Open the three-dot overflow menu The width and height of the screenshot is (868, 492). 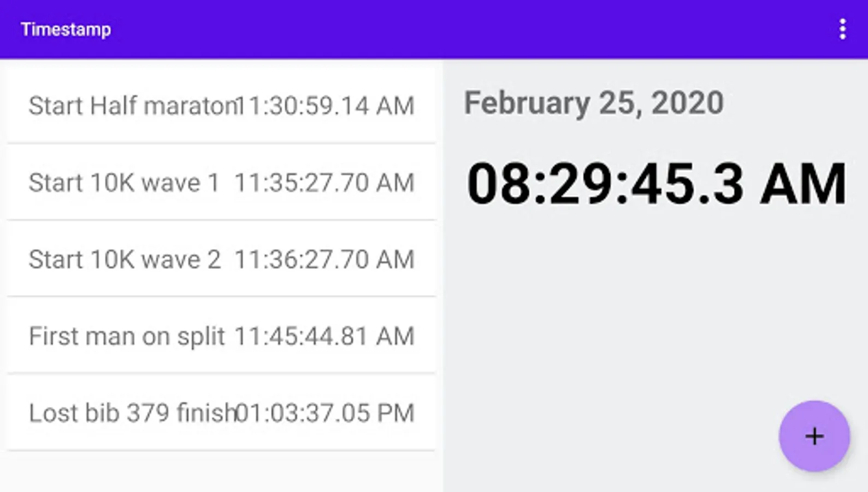pyautogui.click(x=842, y=30)
